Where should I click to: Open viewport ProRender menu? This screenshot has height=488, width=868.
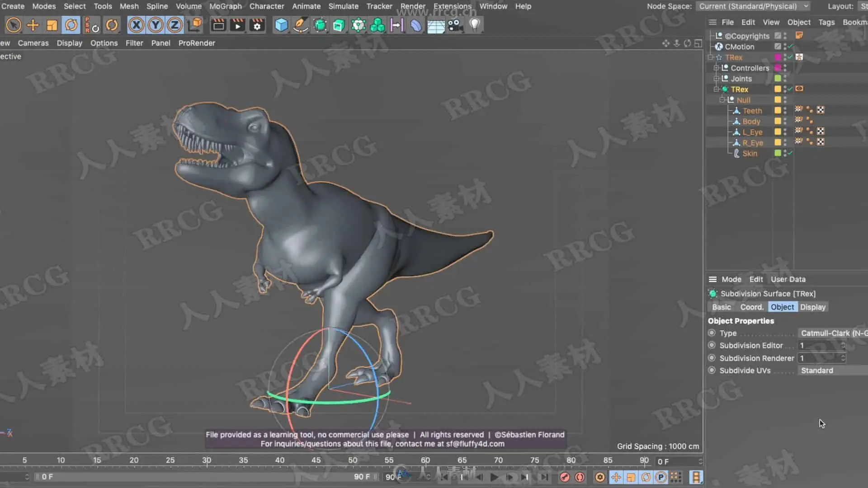click(x=197, y=43)
